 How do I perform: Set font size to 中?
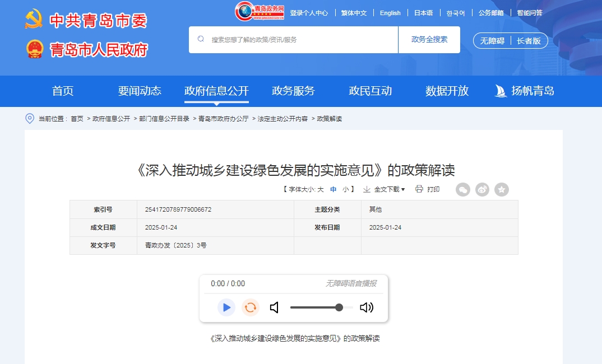[334, 190]
